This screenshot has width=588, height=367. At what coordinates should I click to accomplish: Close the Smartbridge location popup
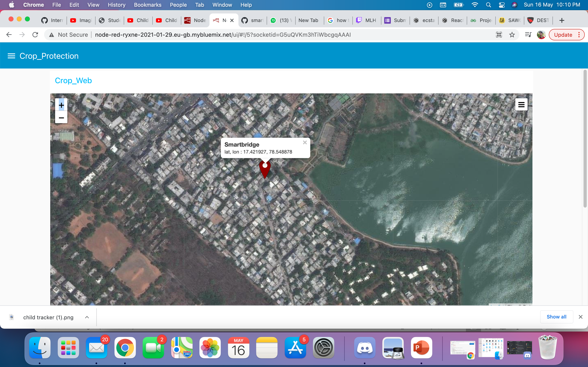point(305,143)
